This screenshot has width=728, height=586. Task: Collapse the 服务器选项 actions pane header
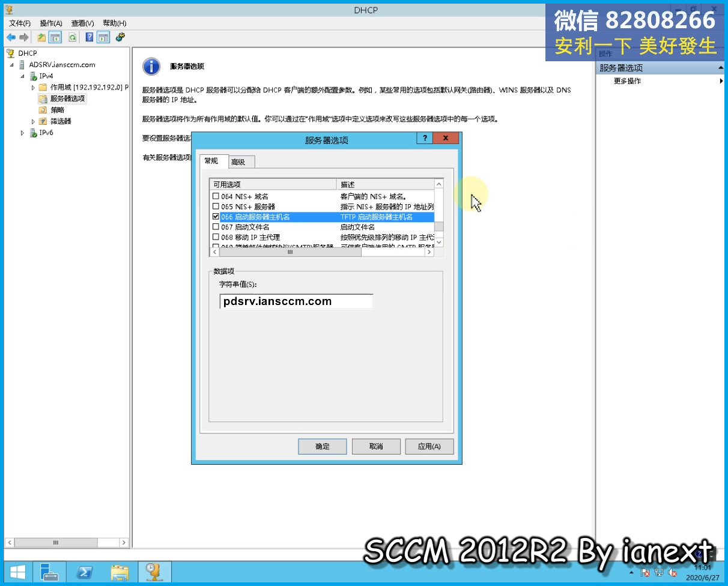(x=721, y=68)
